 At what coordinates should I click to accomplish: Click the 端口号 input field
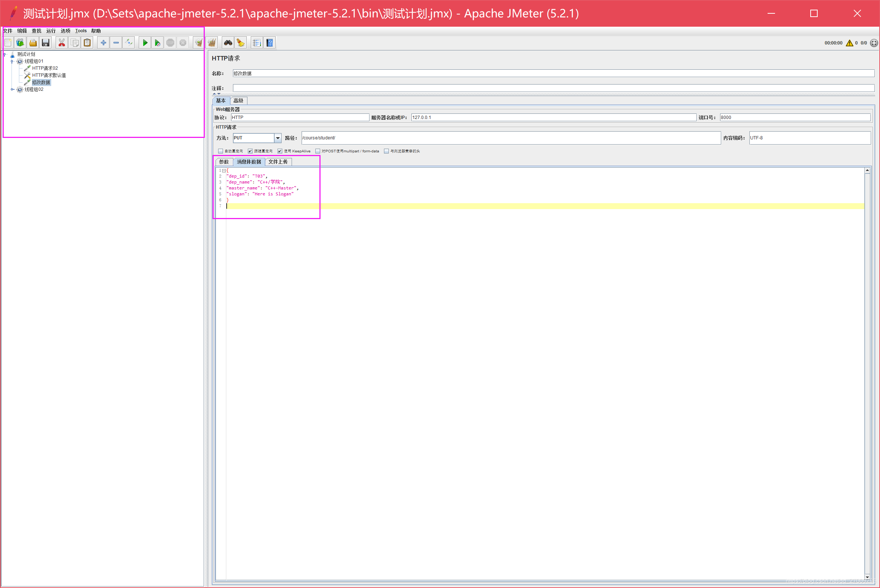(x=795, y=117)
